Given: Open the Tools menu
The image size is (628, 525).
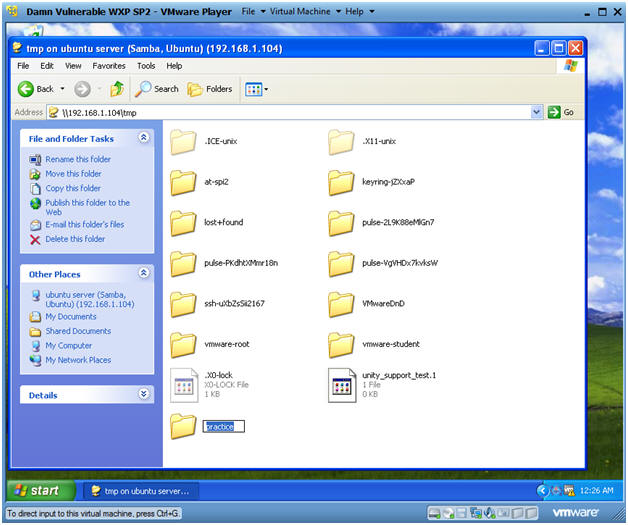Looking at the screenshot, I should (146, 66).
